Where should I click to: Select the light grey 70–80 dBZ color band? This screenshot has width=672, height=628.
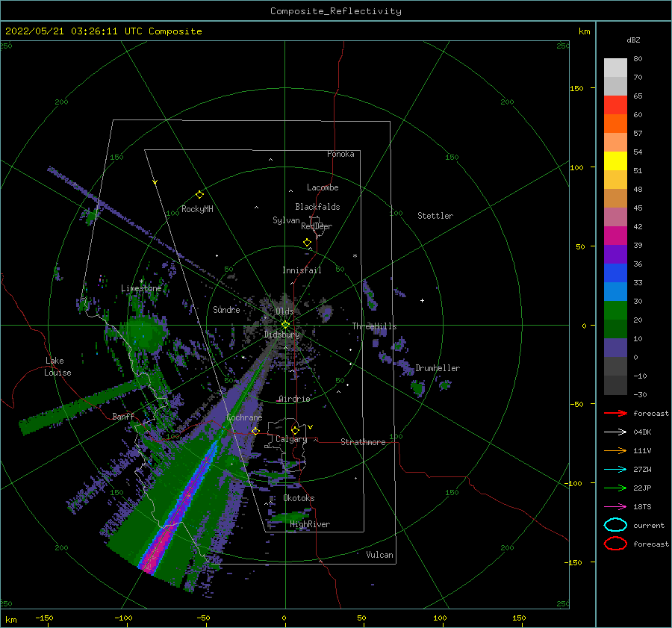click(x=615, y=68)
